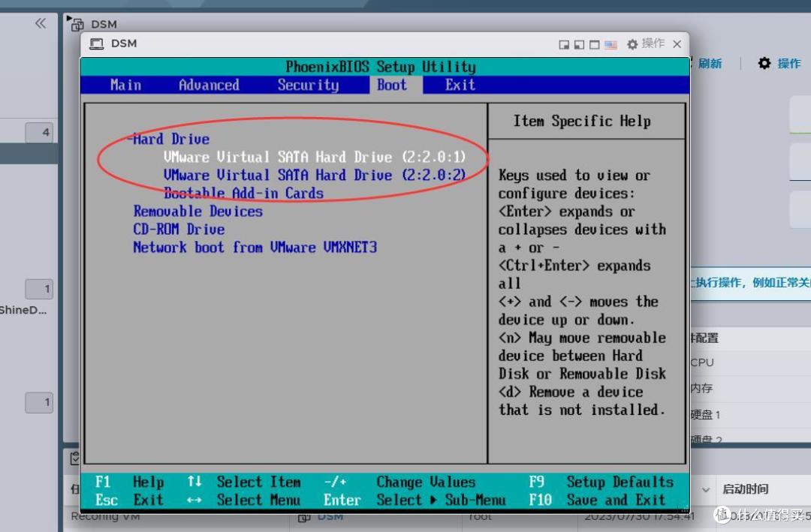
Task: Open keyboard language flag icon in the console title bar
Action: pyautogui.click(x=611, y=45)
